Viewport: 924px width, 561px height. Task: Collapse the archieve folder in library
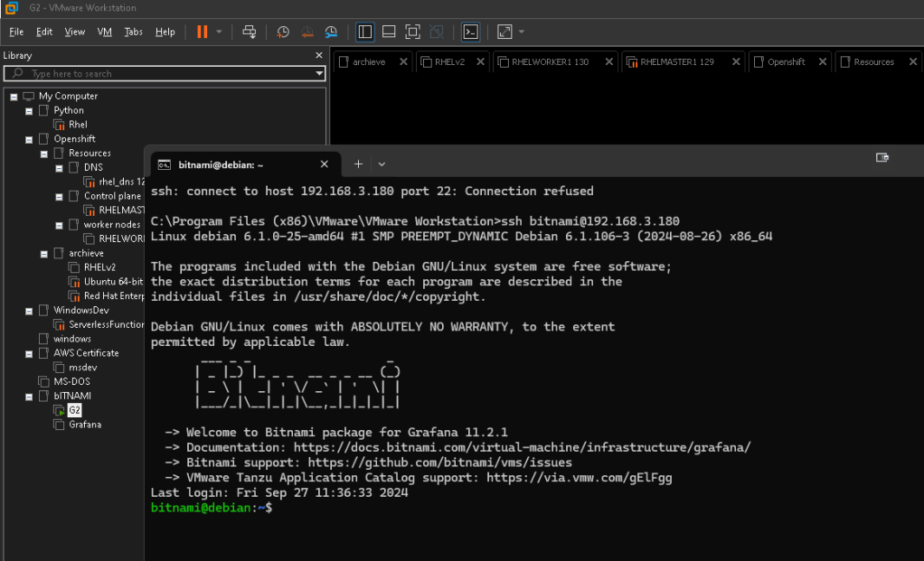click(44, 254)
